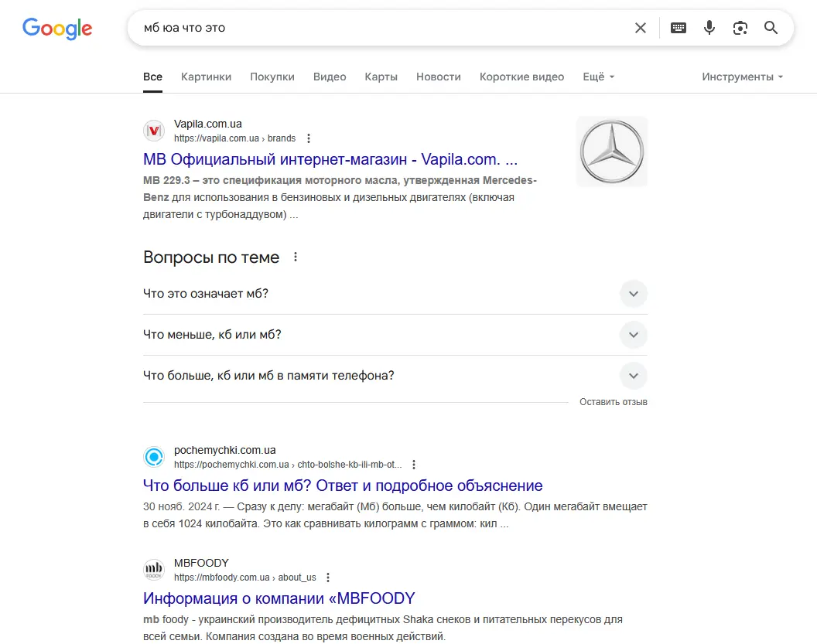Open the three-dot menu next to the pochemychki result
This screenshot has height=644, width=817.
[414, 465]
